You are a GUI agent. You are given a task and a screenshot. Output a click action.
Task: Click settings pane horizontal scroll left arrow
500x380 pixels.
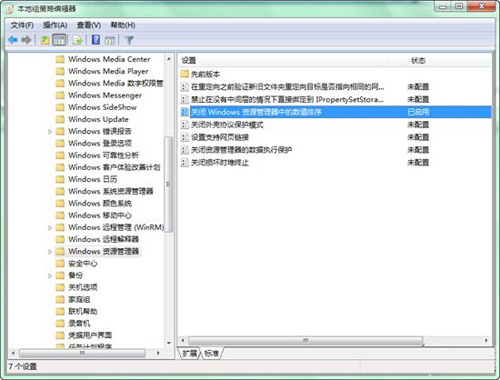183,340
